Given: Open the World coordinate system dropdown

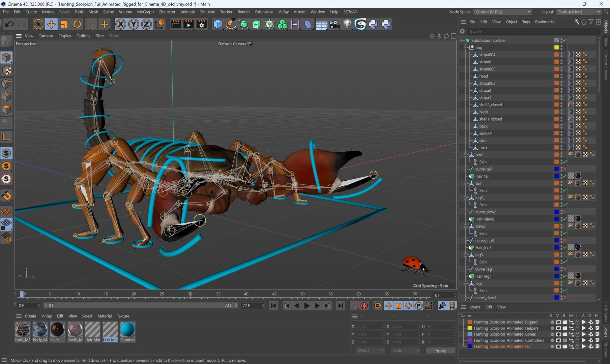Looking at the screenshot, I should click(370, 351).
